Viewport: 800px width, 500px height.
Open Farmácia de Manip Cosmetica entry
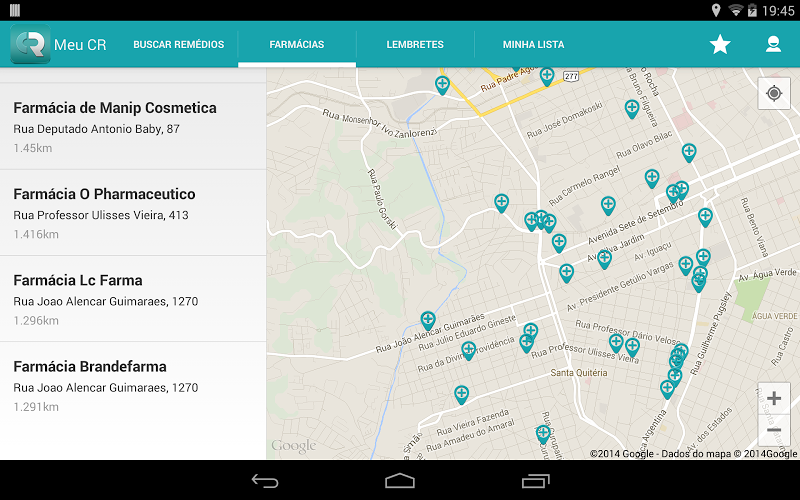click(133, 127)
